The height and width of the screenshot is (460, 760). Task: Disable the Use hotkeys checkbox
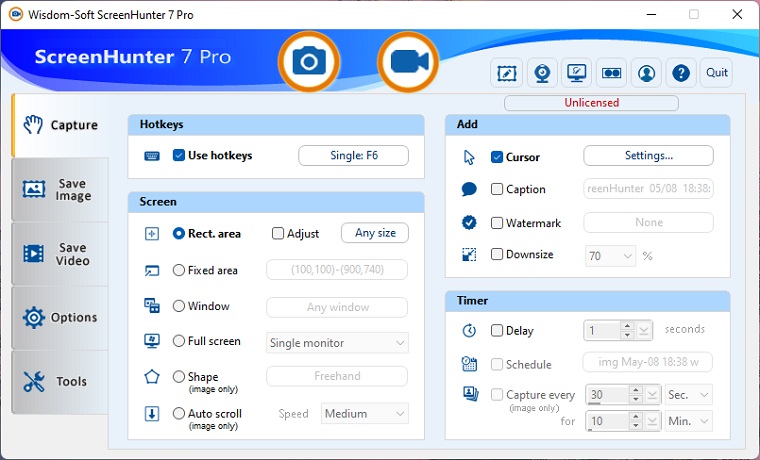[x=179, y=155]
